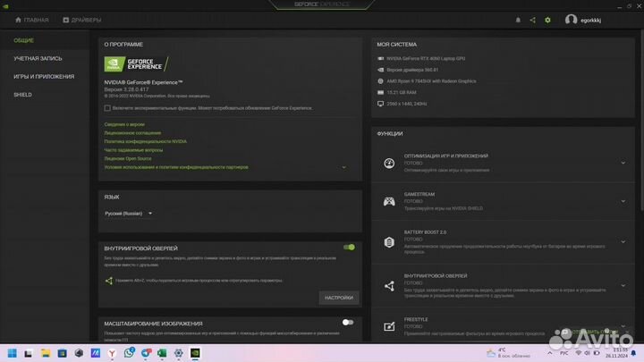Expand the game and application optimization feature row
644x362 pixels.
(x=623, y=163)
